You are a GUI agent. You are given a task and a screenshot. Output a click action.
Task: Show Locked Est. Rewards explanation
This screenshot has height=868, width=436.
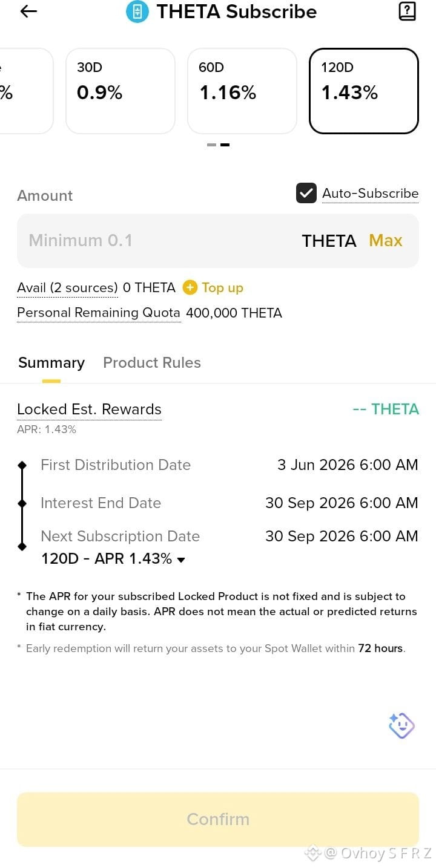click(89, 410)
